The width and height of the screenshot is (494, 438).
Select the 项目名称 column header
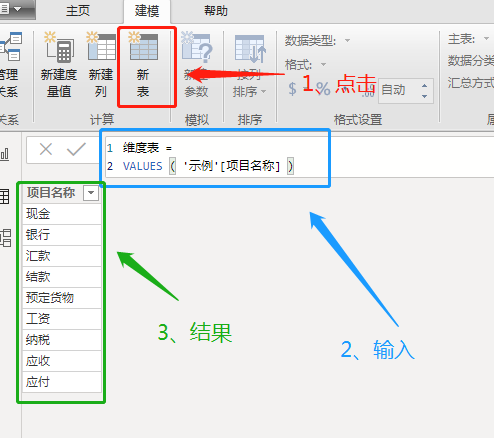pos(51,193)
